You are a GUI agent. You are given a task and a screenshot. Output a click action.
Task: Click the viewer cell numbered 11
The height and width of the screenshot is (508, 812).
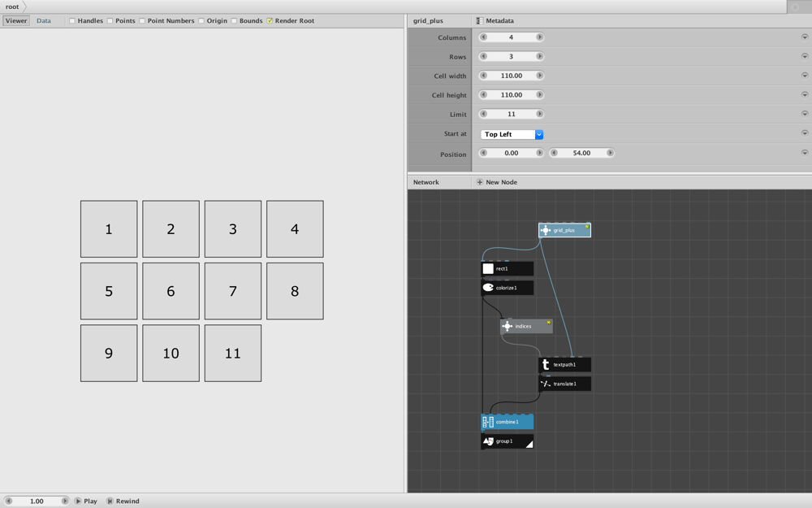click(x=233, y=353)
